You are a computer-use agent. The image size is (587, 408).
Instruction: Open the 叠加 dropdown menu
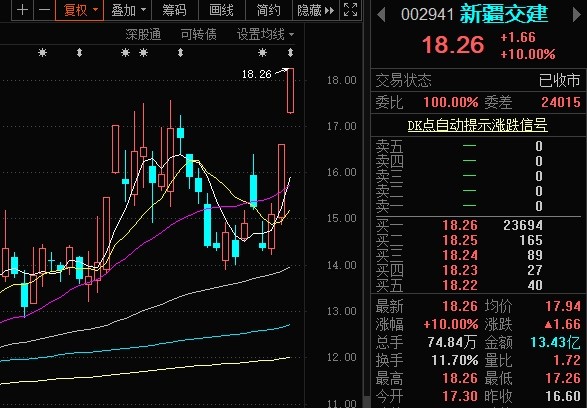click(128, 10)
